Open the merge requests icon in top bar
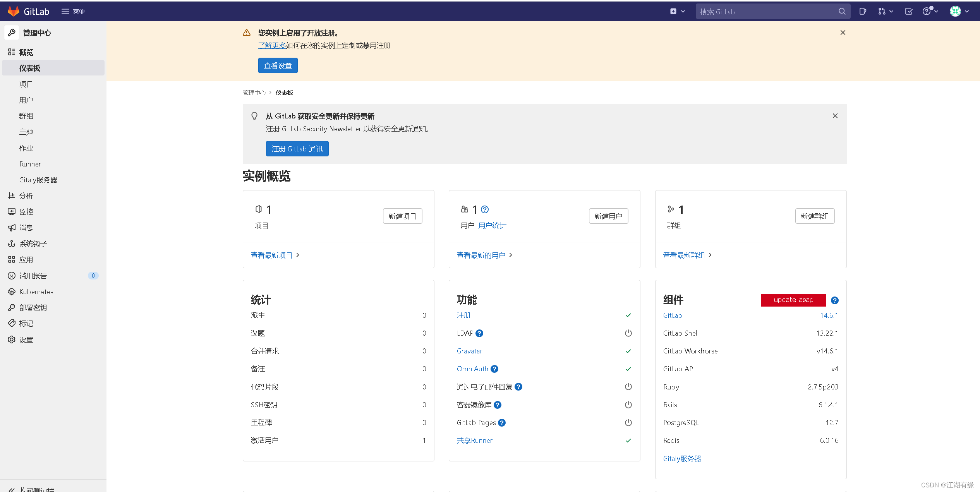Screen dimensions: 980x492 pos(882,11)
